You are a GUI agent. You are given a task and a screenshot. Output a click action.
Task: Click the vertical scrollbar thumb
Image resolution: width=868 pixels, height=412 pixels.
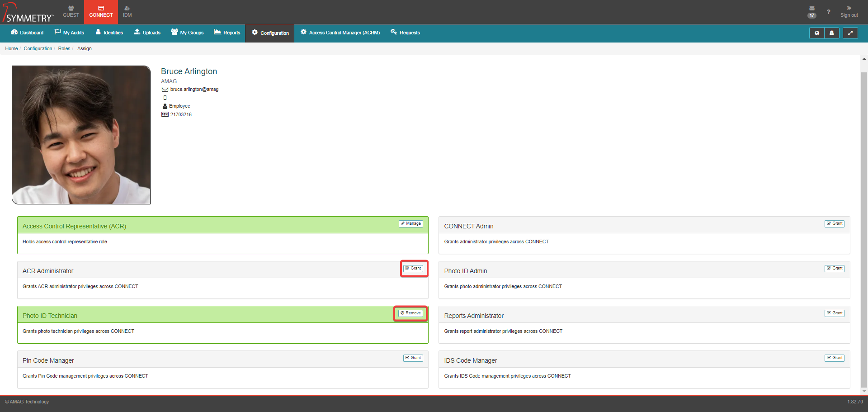pyautogui.click(x=864, y=230)
